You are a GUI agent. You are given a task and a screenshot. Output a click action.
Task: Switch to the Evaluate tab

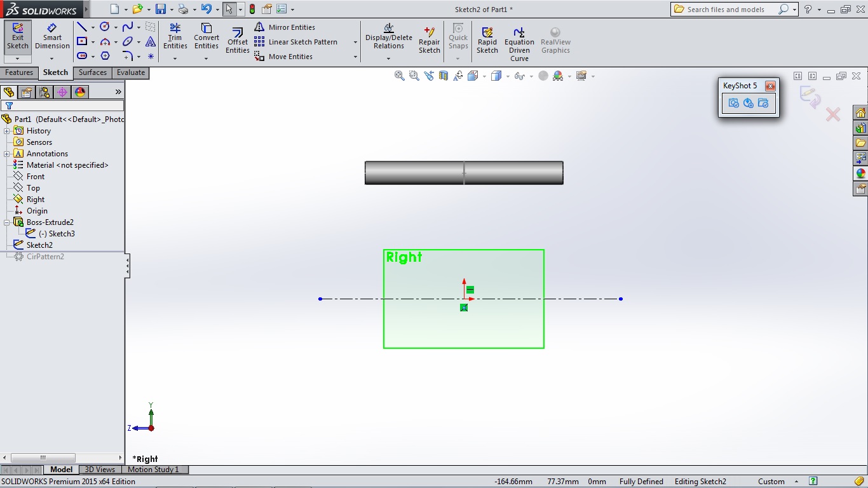131,72
